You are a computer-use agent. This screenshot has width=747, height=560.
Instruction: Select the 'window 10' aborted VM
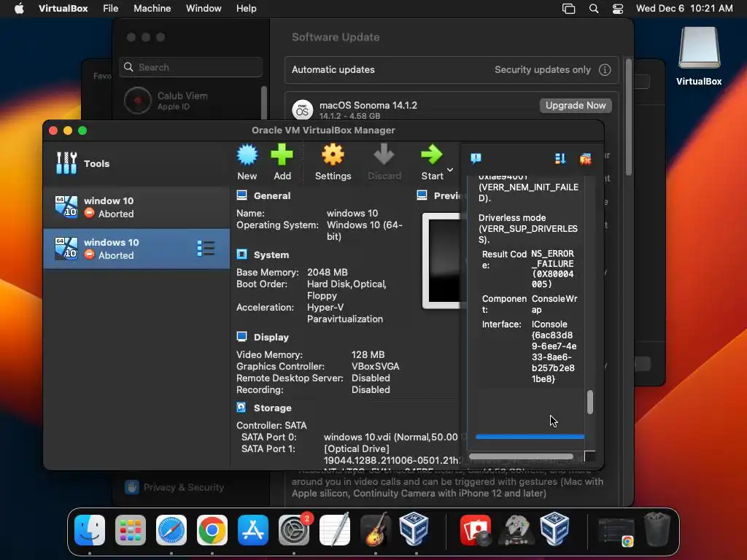coord(136,207)
